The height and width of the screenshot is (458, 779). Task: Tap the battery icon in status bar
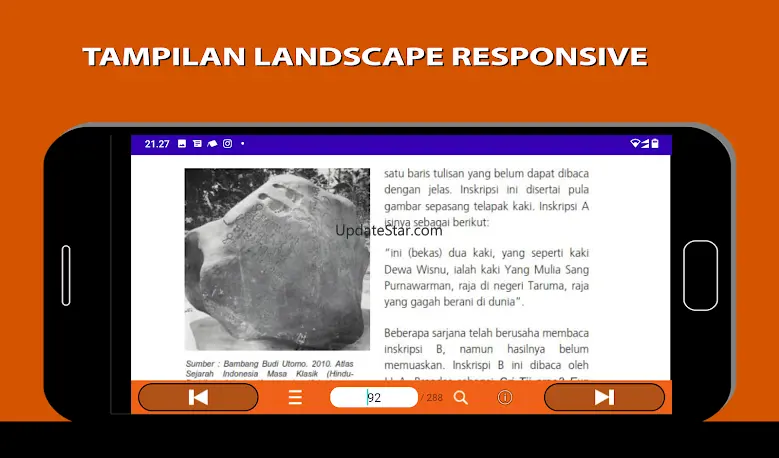tap(655, 144)
